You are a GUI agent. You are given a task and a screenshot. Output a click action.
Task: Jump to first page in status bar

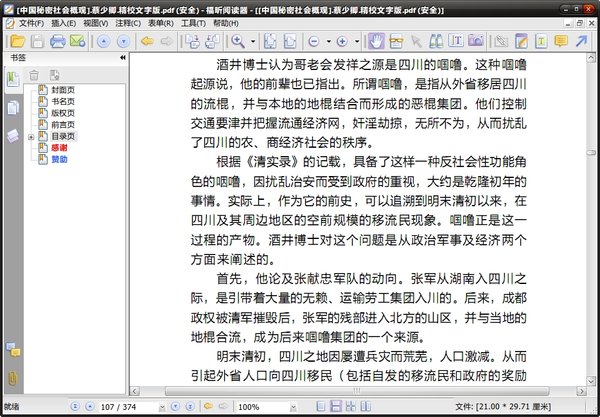pyautogui.click(x=75, y=406)
